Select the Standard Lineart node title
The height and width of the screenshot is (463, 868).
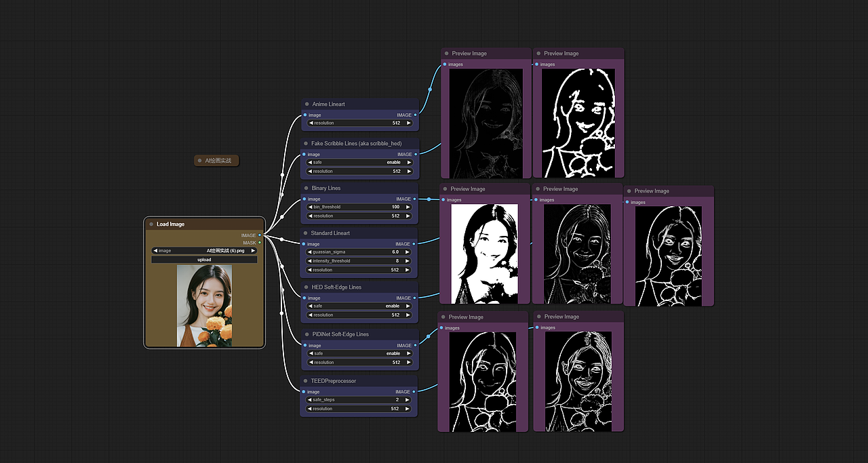click(331, 233)
